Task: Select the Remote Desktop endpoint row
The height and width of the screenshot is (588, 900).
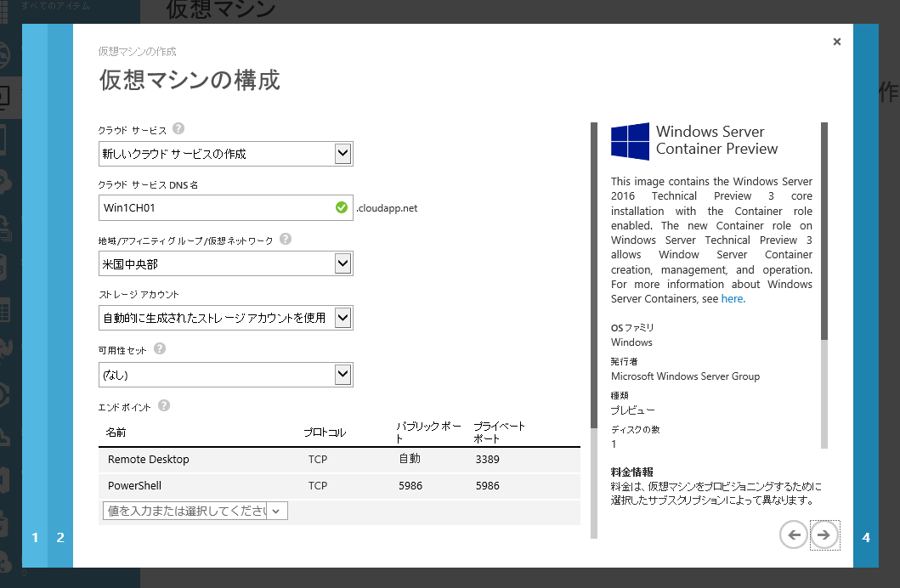Action: tap(339, 459)
